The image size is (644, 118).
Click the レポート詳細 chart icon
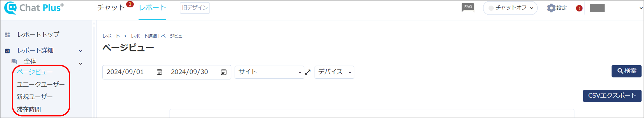(x=7, y=51)
